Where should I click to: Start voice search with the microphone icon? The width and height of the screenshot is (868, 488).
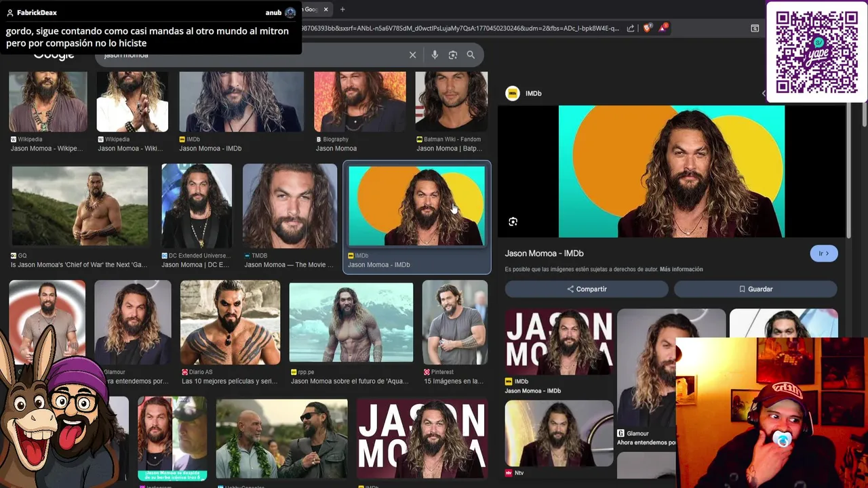point(435,55)
